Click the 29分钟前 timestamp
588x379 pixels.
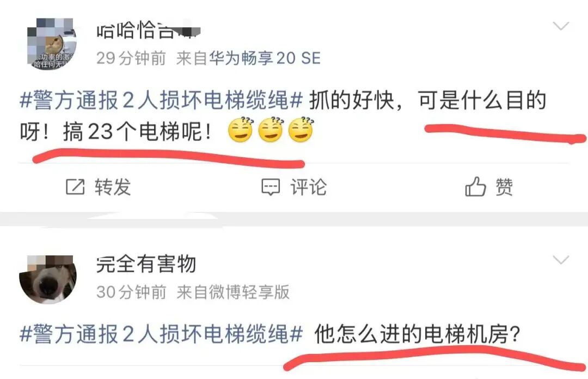[131, 58]
